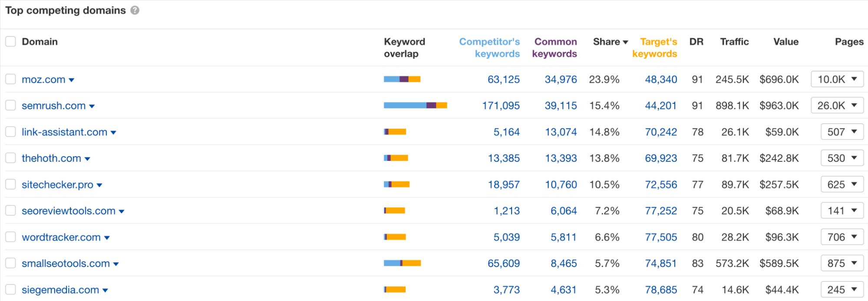Open the moz.com domain link
Viewport: 868px width, 301px height.
pos(43,79)
